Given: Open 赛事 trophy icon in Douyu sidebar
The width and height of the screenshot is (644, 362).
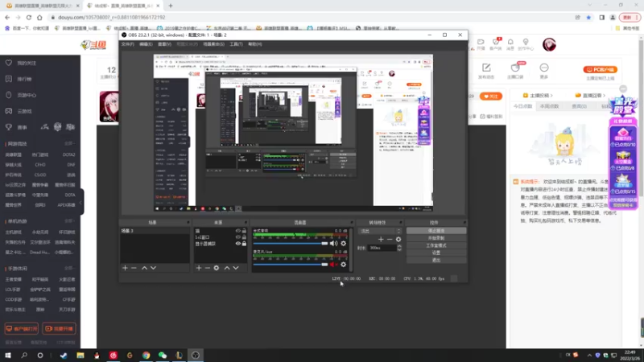Looking at the screenshot, I should click(x=9, y=127).
